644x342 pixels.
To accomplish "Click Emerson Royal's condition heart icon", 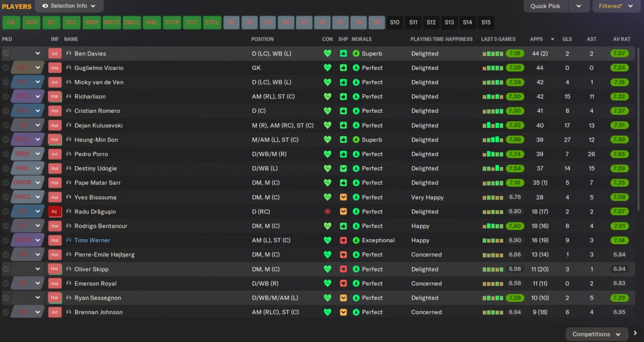I will (x=328, y=284).
